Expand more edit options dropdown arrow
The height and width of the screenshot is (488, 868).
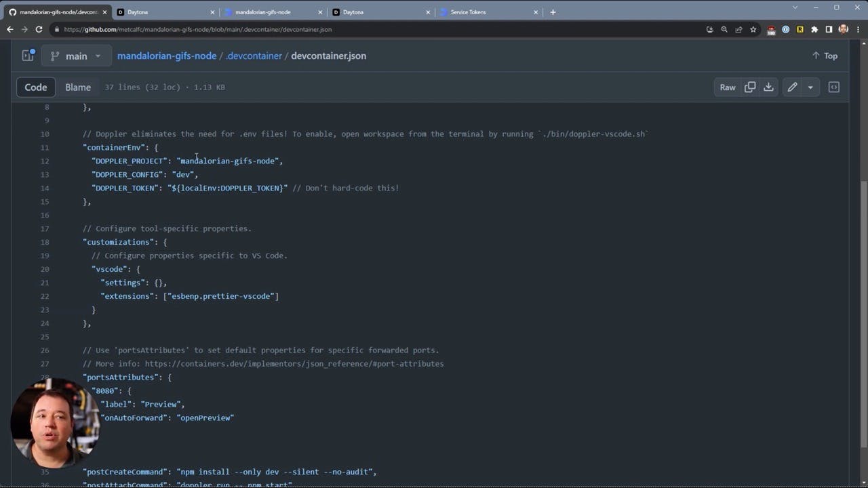(x=810, y=87)
